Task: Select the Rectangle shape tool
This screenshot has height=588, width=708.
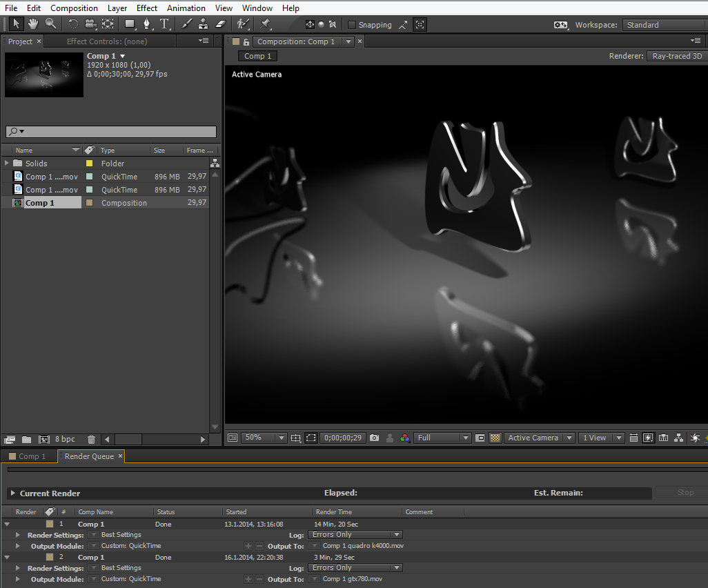Action: [130, 24]
